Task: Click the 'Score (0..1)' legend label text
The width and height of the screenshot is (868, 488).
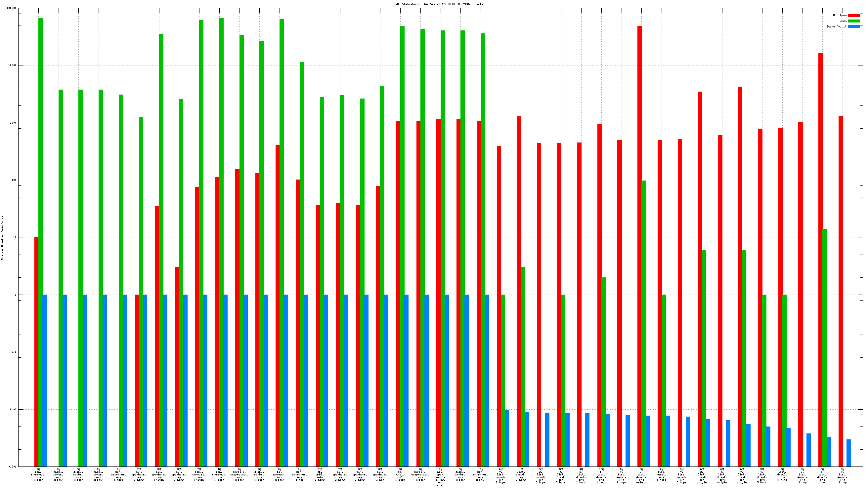Action: [x=836, y=26]
